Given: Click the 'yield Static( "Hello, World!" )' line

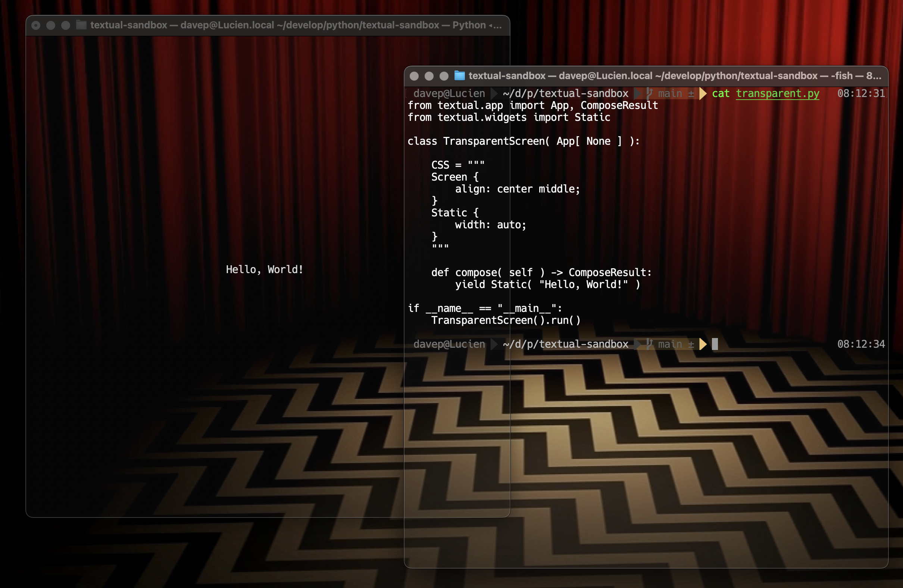Looking at the screenshot, I should tap(547, 285).
